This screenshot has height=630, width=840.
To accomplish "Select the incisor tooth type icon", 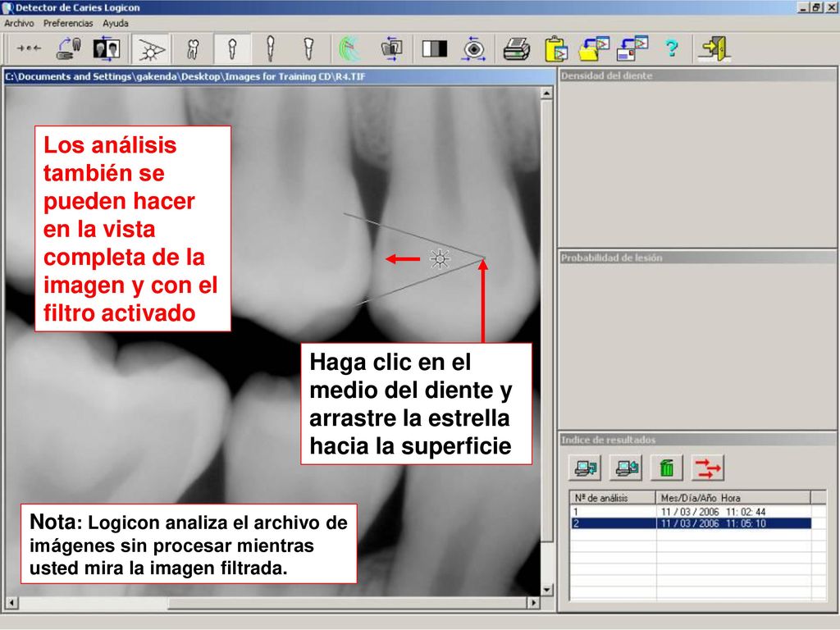I will tap(308, 48).
